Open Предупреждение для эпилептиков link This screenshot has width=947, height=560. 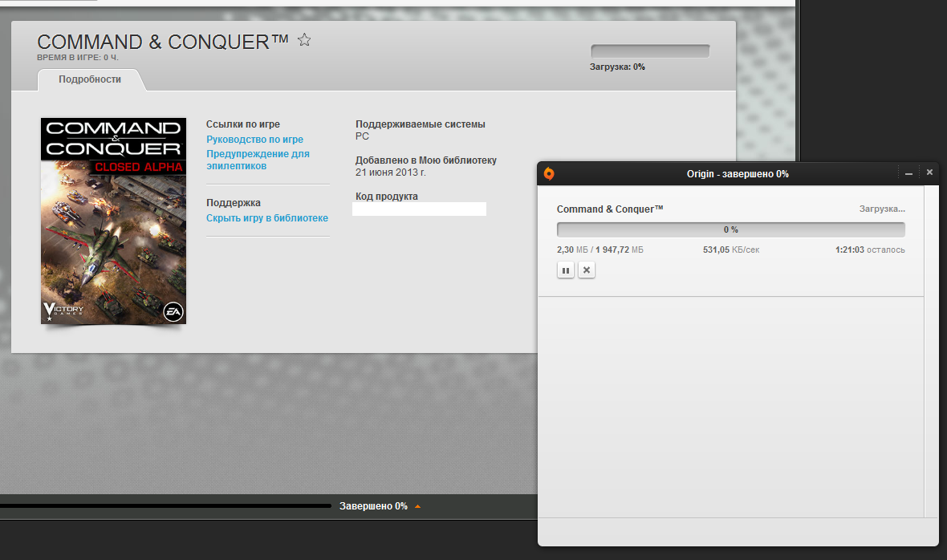pos(258,160)
